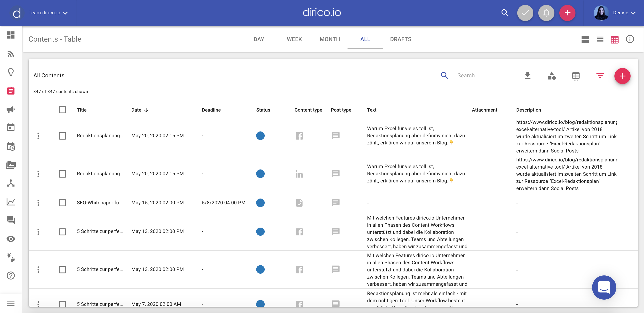Select the RSS feed icon in sidebar

tap(11, 54)
